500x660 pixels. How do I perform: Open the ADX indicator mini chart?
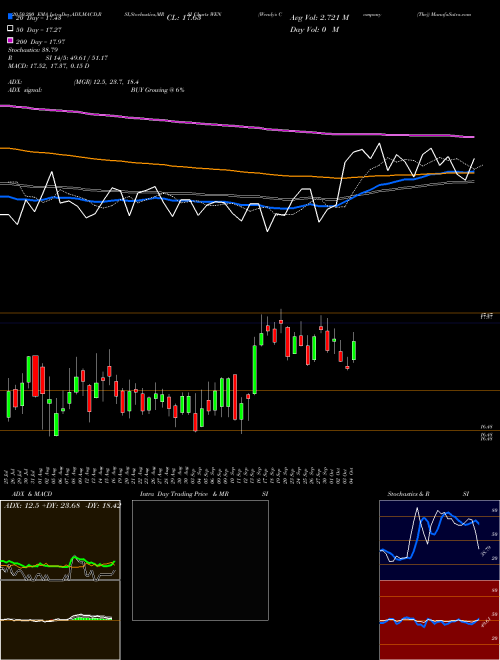coord(60,540)
